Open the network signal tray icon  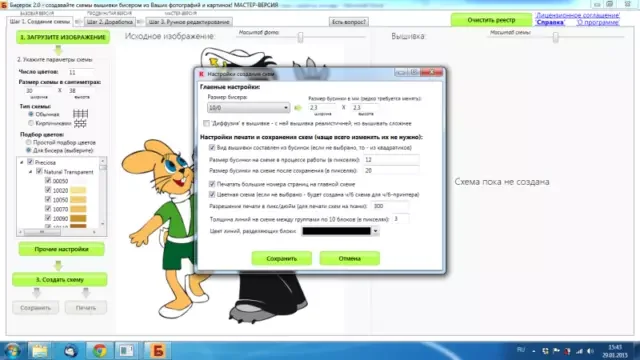point(579,351)
